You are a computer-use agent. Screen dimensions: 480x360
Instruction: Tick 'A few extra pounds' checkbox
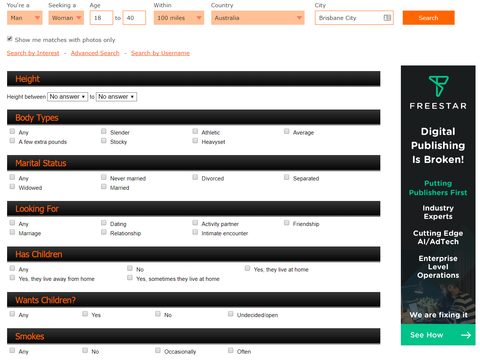click(12, 141)
